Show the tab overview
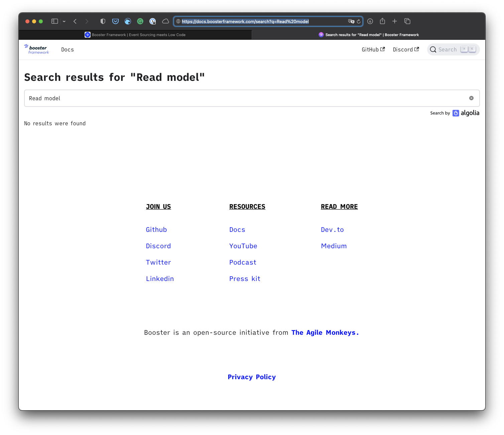Viewport: 504px width, 435px height. pos(407,21)
